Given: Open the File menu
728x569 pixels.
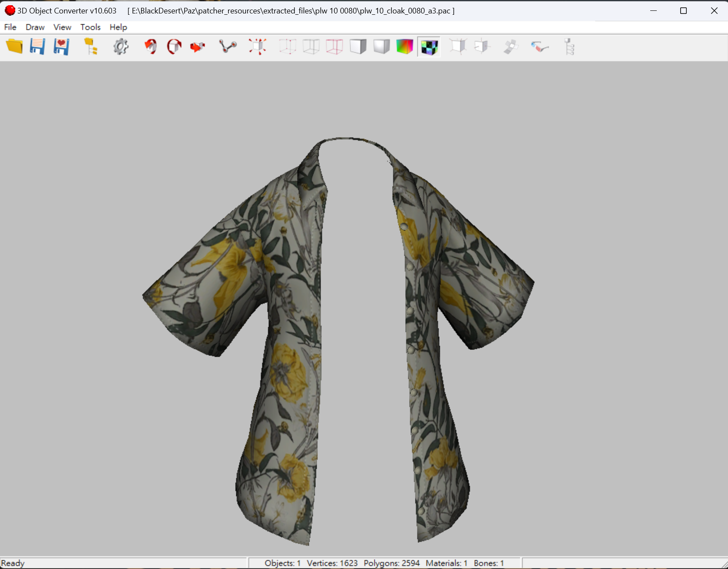Looking at the screenshot, I should (x=10, y=27).
